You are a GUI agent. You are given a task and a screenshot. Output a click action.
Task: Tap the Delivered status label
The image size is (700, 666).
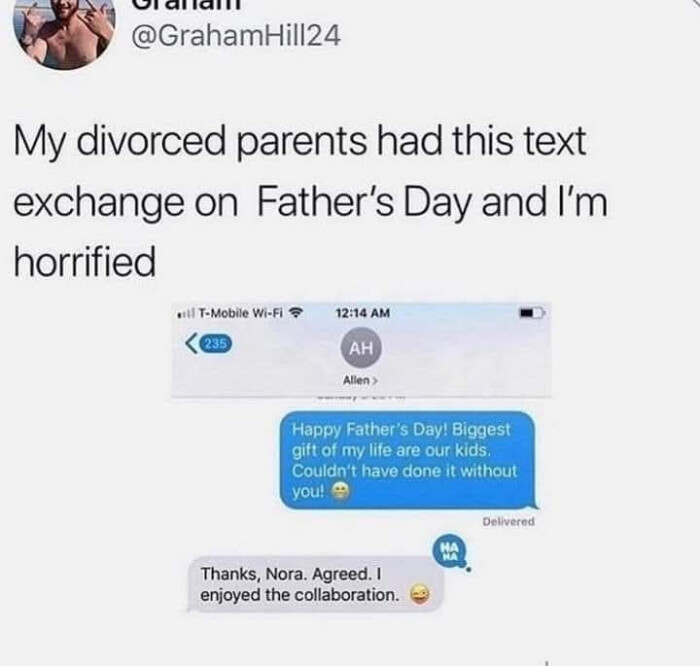(508, 521)
